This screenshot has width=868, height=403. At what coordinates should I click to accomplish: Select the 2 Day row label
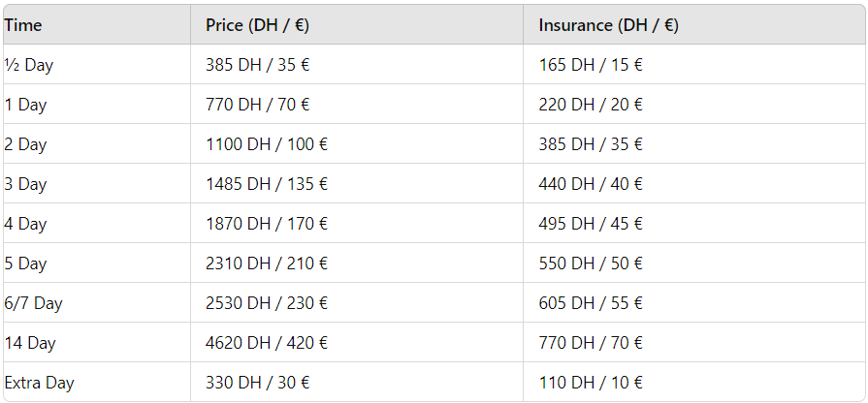click(x=25, y=144)
